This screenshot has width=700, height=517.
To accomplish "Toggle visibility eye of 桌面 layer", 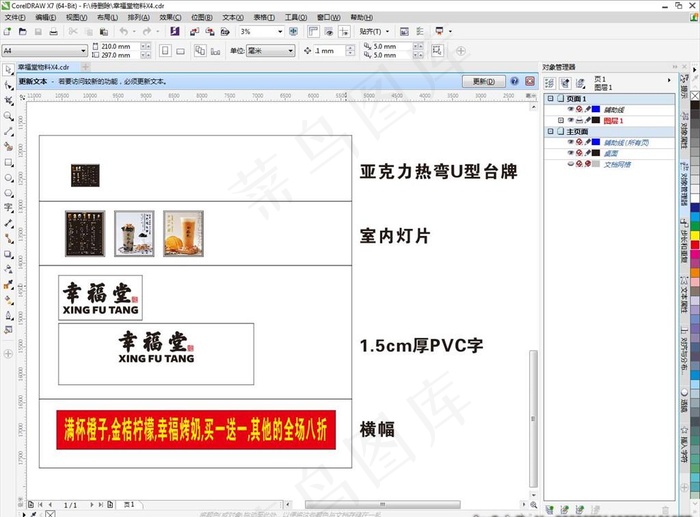I will [571, 153].
